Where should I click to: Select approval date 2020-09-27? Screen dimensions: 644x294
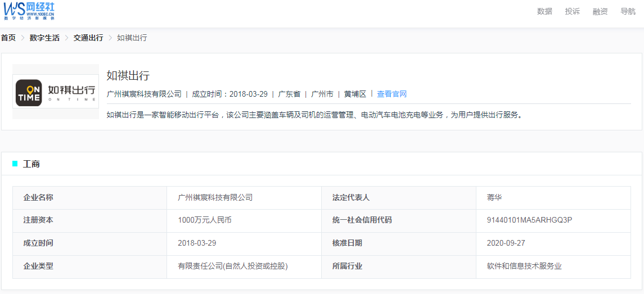point(506,243)
